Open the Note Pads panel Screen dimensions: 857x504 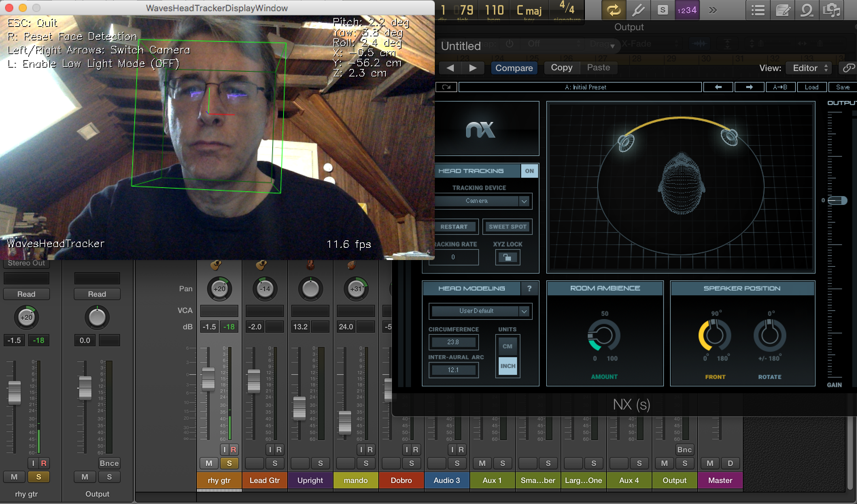(783, 10)
